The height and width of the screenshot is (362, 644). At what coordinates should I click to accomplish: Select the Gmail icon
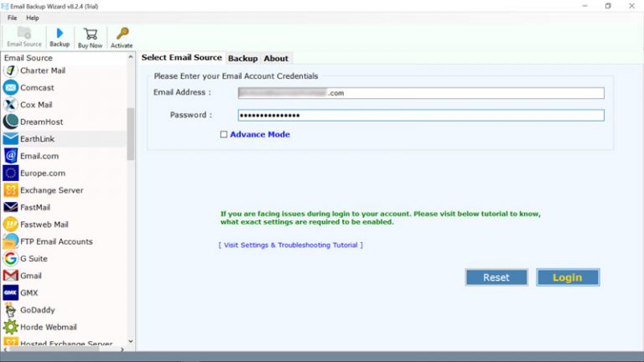10,276
